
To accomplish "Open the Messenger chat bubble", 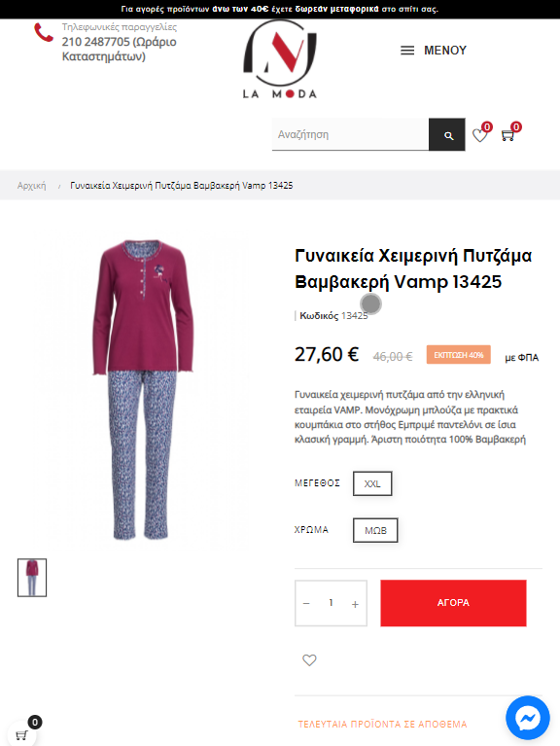I will coord(528,718).
